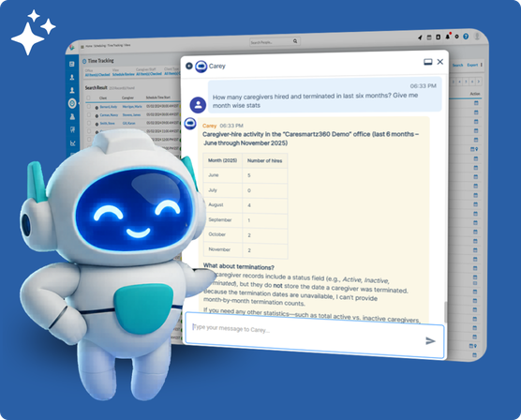Image resolution: width=521 pixels, height=420 pixels.
Task: Click the Search link beside Export
Action: pos(457,66)
